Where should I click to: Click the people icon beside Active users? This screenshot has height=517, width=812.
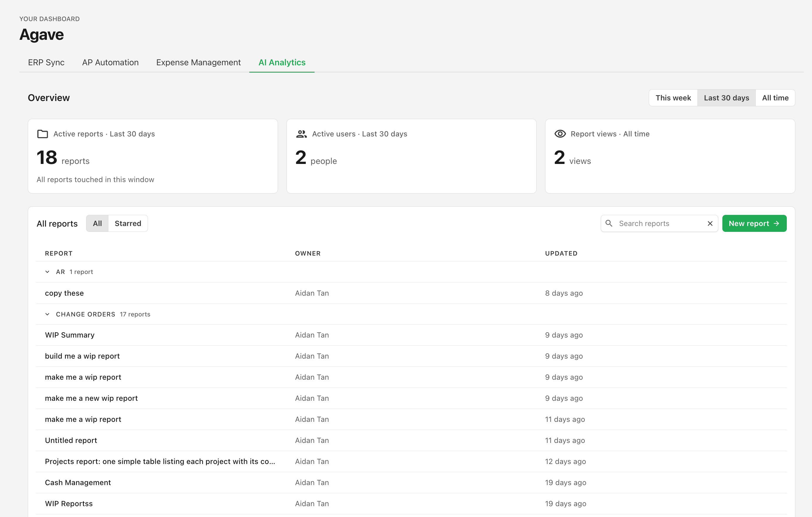301,134
